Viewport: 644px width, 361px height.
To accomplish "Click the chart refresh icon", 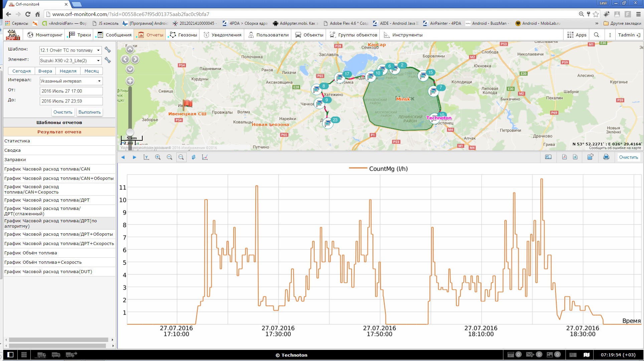I will click(x=193, y=157).
